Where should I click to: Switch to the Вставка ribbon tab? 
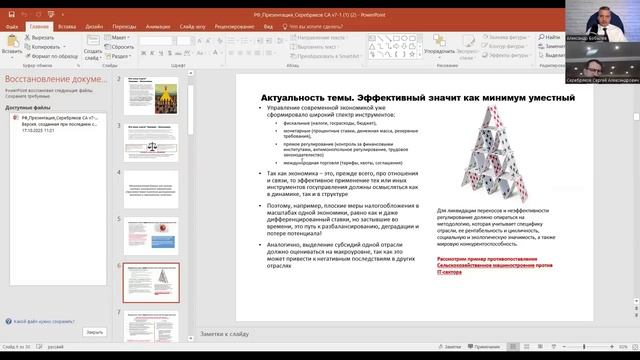point(67,27)
